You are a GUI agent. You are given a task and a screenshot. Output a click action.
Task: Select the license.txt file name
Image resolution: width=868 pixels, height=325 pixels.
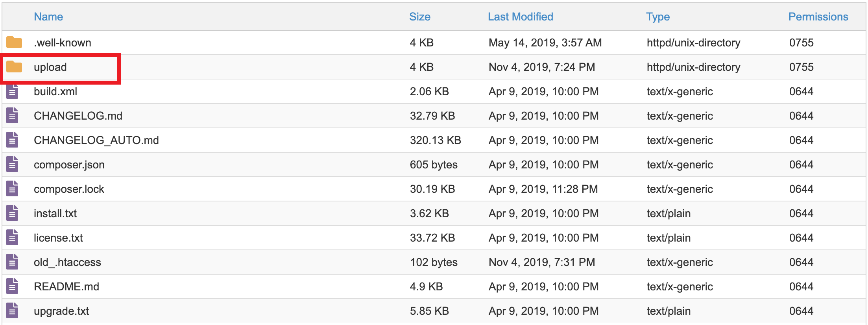[58, 238]
